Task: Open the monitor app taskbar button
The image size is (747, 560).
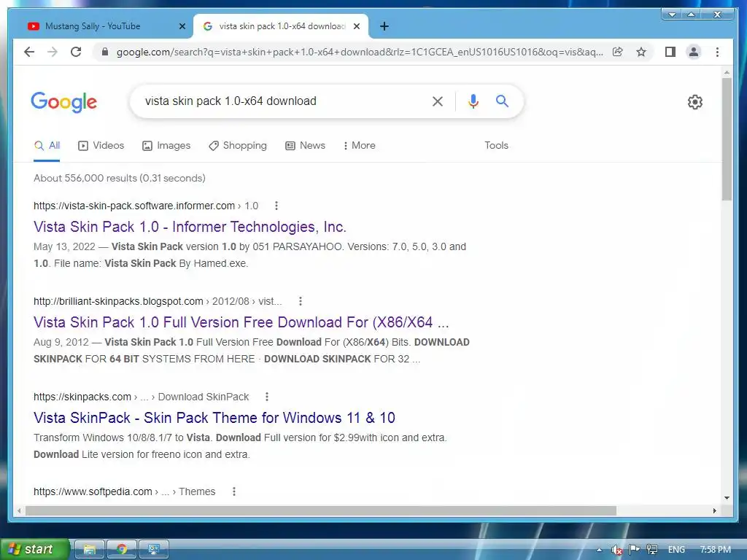Action: point(154,550)
